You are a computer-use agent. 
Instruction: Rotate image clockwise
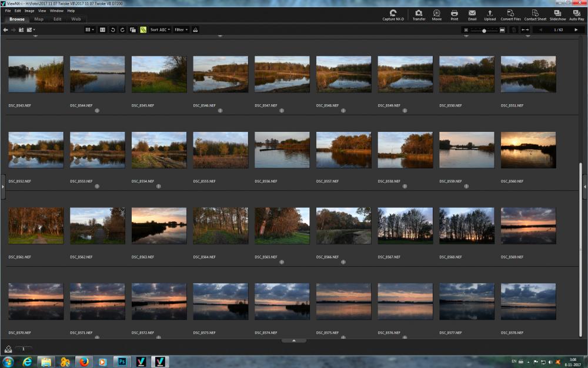point(122,29)
